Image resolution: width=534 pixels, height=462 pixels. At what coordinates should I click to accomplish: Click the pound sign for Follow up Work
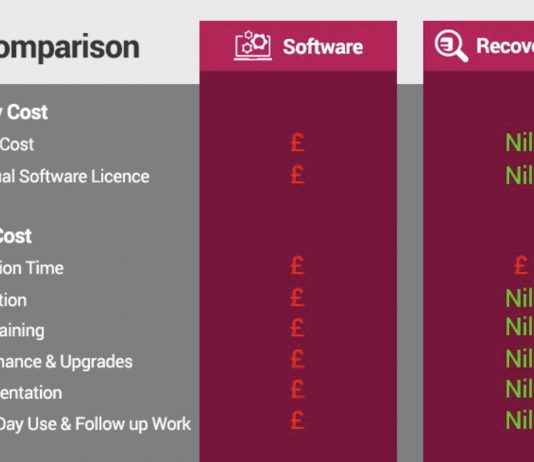(x=297, y=420)
